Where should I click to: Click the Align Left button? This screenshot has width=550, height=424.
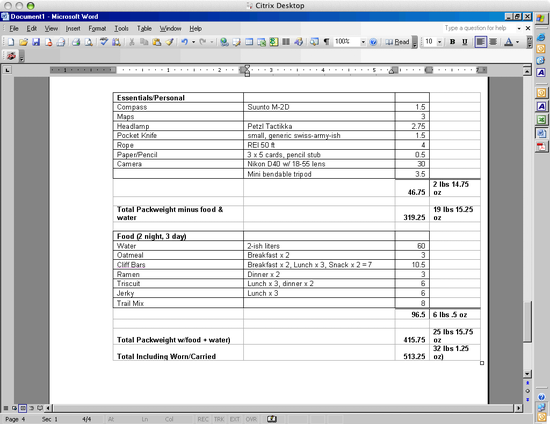481,42
